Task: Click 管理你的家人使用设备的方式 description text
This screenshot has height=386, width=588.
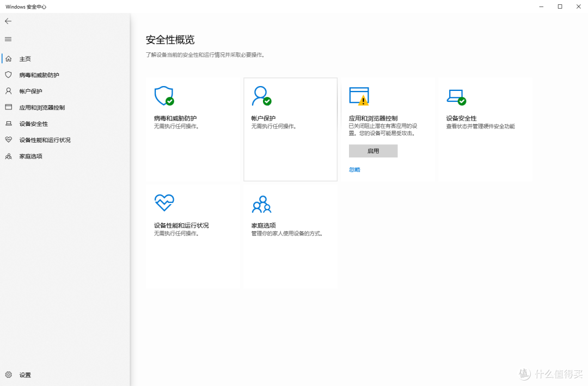Action: pos(287,234)
